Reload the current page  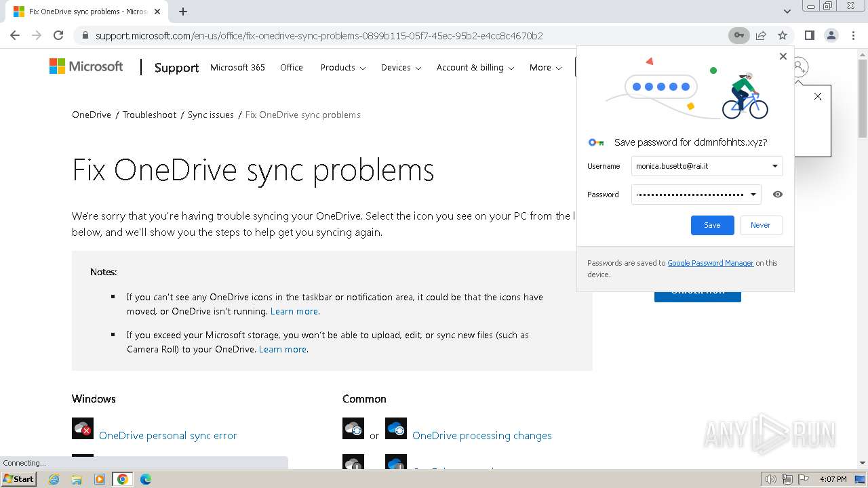coord(58,35)
